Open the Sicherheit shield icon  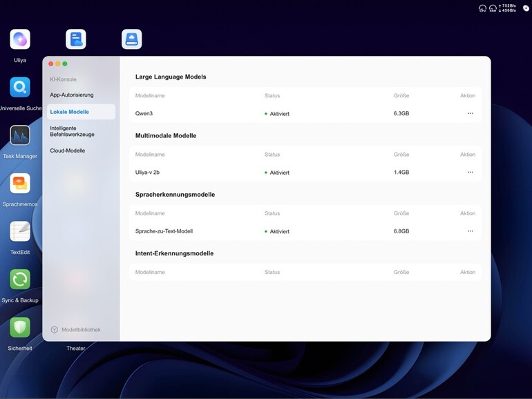(x=20, y=327)
